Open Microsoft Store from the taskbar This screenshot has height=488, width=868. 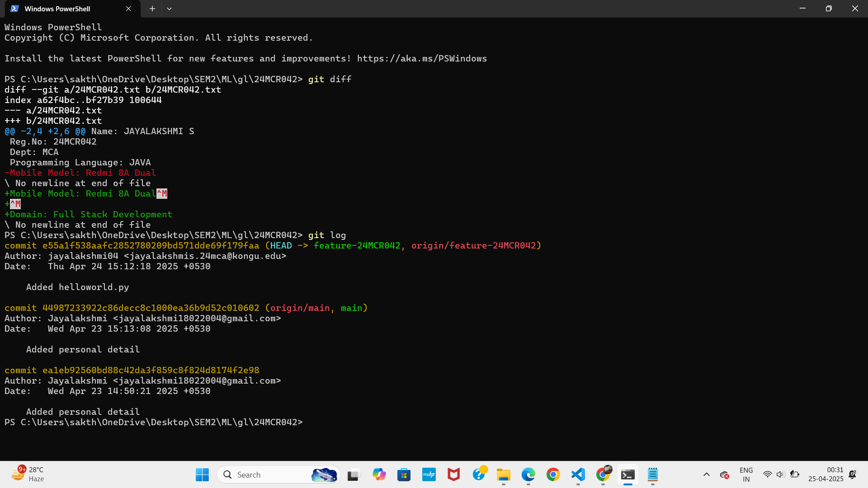[x=404, y=474]
